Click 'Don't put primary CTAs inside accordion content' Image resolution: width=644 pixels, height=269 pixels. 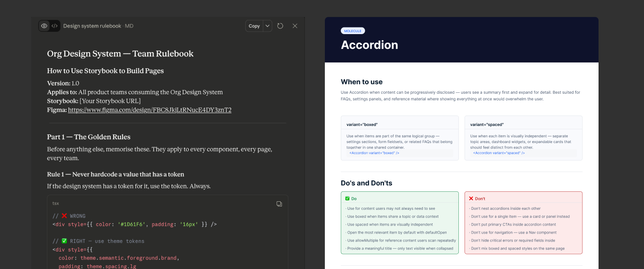(512, 224)
